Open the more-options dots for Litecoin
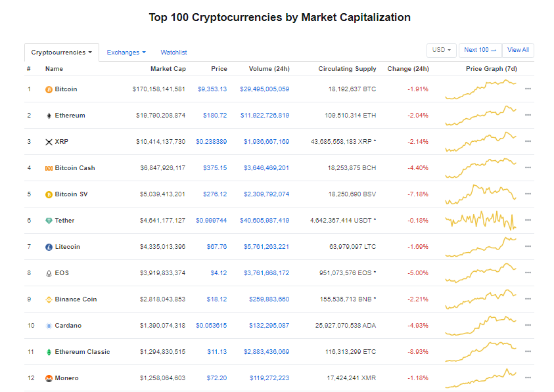Screen dimensions: 554x392 (528, 246)
